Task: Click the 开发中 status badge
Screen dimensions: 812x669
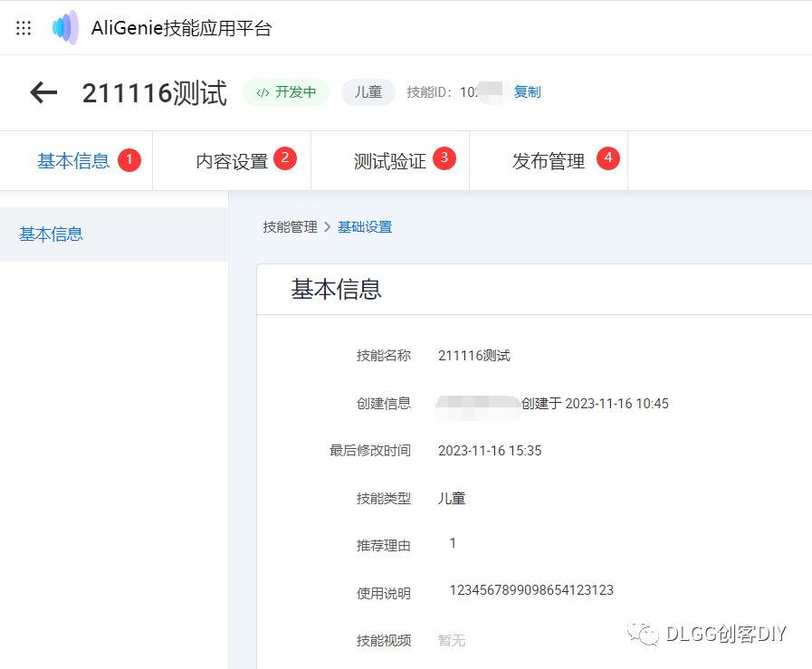Action: tap(286, 92)
